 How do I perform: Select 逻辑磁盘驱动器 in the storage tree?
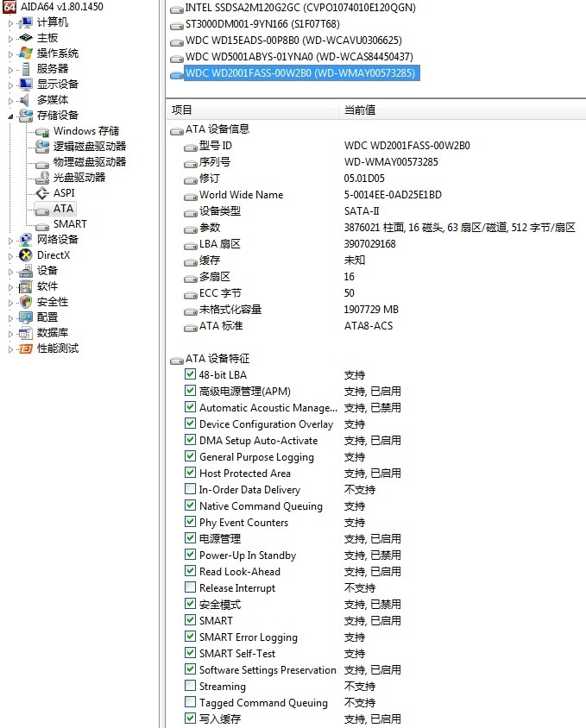89,147
